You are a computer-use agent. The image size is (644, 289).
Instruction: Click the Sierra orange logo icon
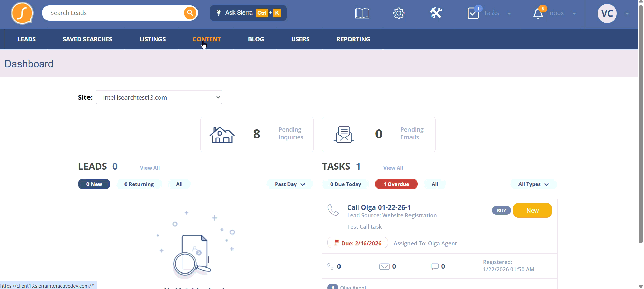(22, 13)
